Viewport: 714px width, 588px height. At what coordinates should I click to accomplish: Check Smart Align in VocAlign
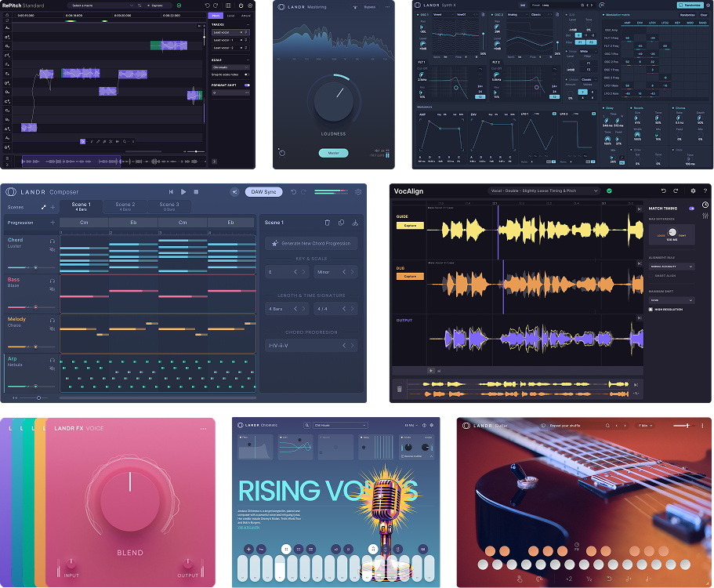651,275
